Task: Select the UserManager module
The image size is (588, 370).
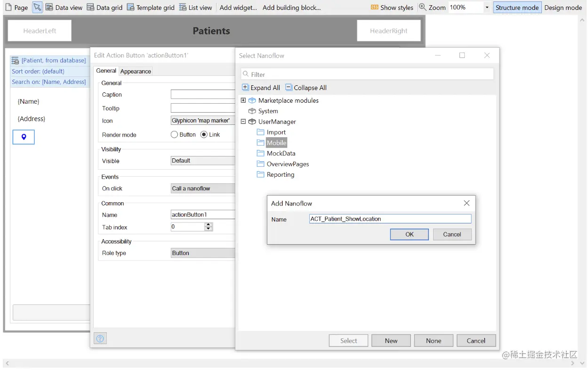Action: tap(277, 122)
